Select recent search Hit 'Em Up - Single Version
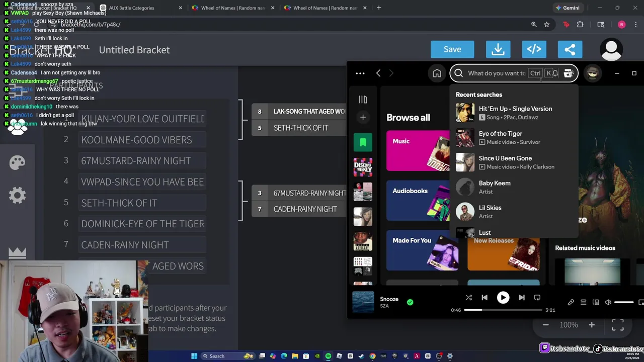This screenshot has width=644, height=362. point(514,113)
